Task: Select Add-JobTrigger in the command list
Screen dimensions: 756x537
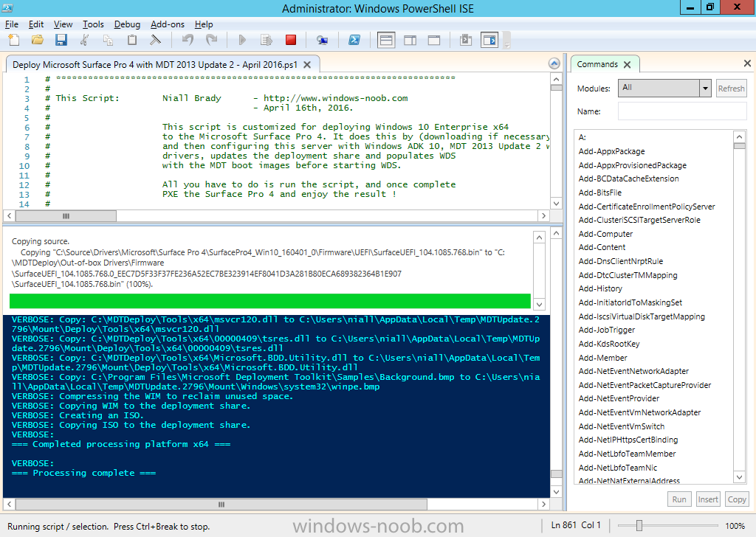Action: tap(607, 330)
